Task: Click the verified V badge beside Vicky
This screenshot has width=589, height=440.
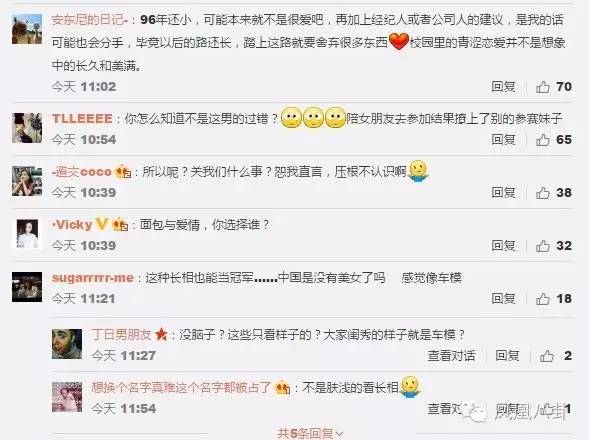Action: pyautogui.click(x=101, y=224)
